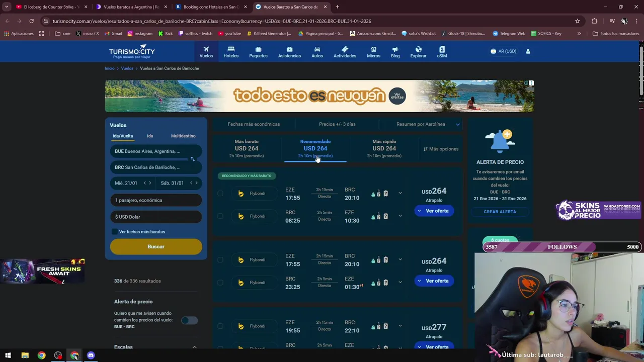Expand details of the 08:25 BRC flight
The width and height of the screenshot is (644, 362).
(400, 216)
